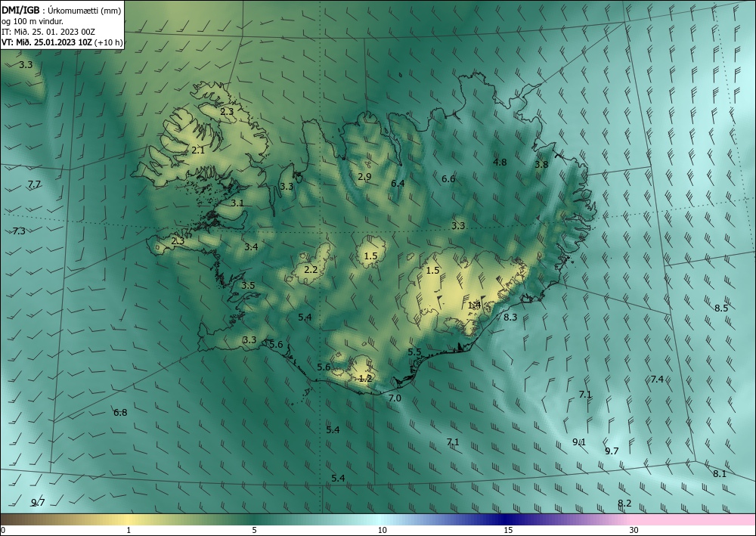Click the 2.2 value on the glacier

pyautogui.click(x=311, y=270)
